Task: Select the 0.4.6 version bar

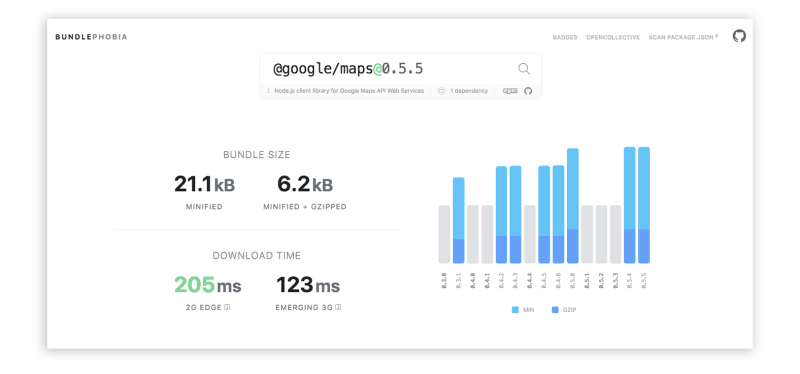Action: tap(559, 214)
